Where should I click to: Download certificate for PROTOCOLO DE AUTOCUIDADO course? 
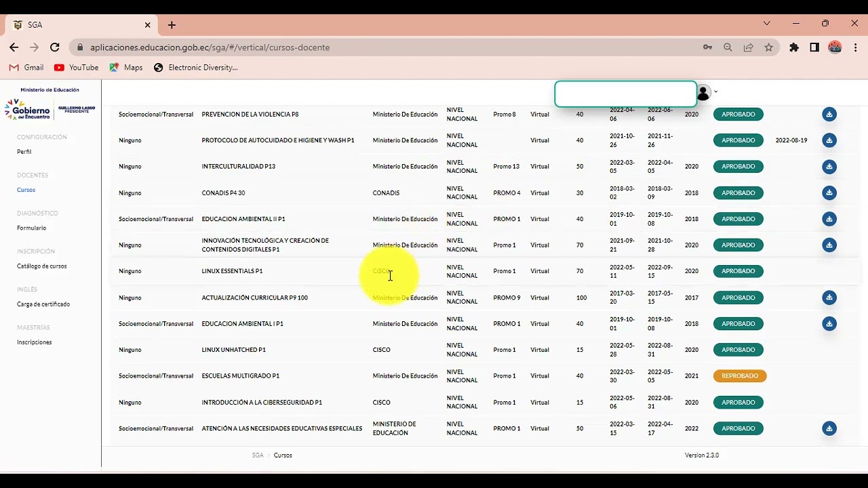[829, 140]
